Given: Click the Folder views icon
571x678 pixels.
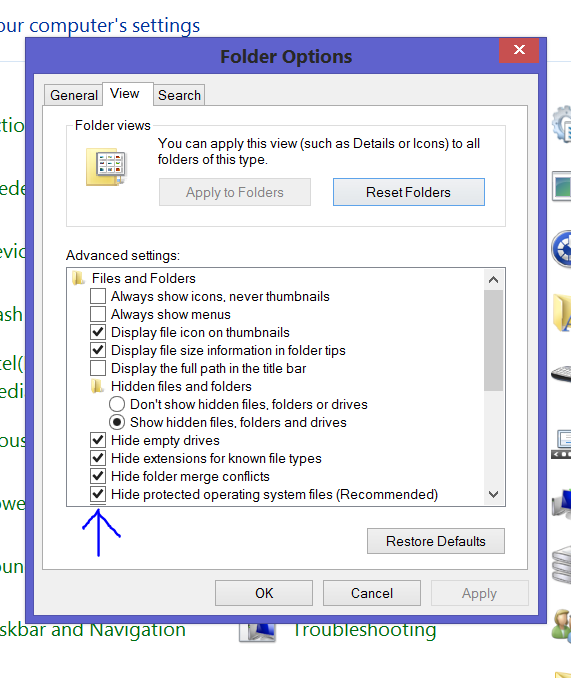Looking at the screenshot, I should [x=106, y=167].
